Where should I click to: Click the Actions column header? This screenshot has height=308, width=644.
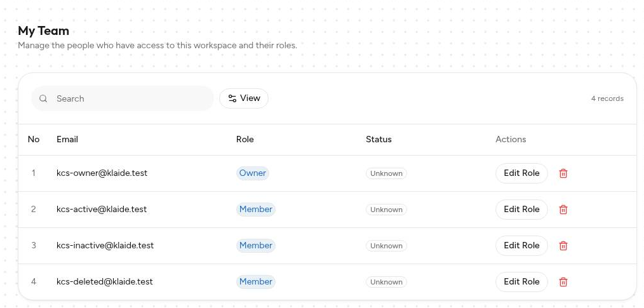pyautogui.click(x=511, y=139)
